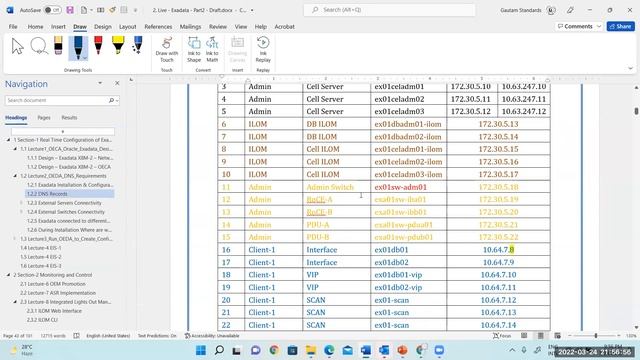Switch to Read Mode view in status bar
Image resolution: width=640 pixels, height=360 pixels.
[x=524, y=336]
